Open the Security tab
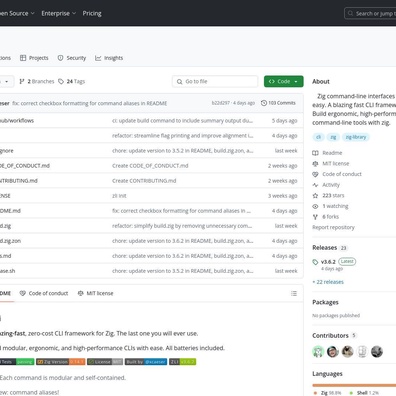Image resolution: width=396 pixels, height=396 pixels. pos(72,58)
